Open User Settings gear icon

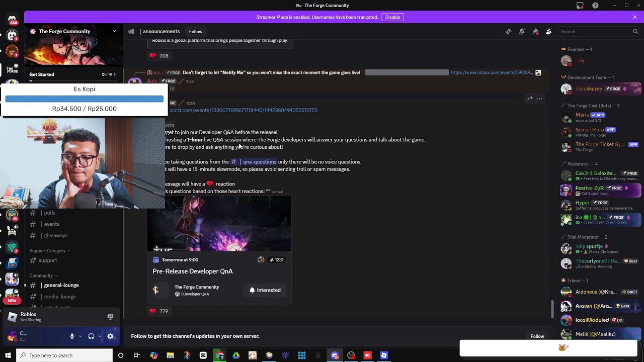pyautogui.click(x=110, y=336)
